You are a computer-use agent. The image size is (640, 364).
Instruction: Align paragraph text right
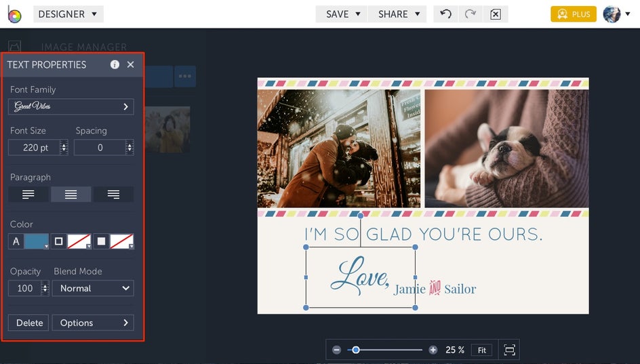coord(113,195)
